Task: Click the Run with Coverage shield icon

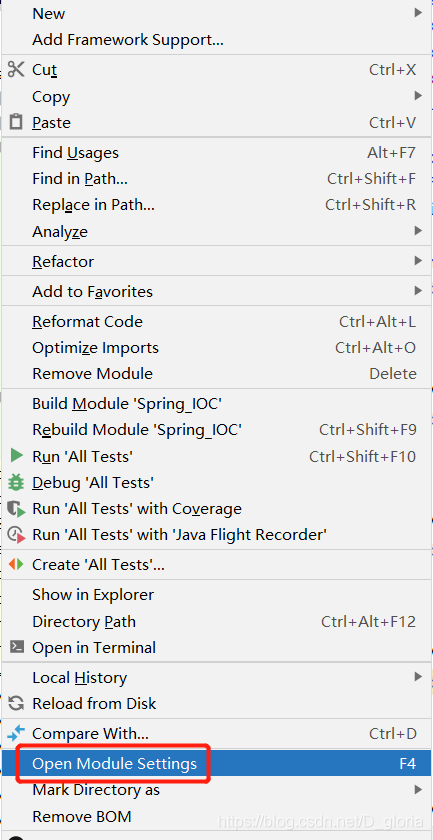Action: [16, 508]
